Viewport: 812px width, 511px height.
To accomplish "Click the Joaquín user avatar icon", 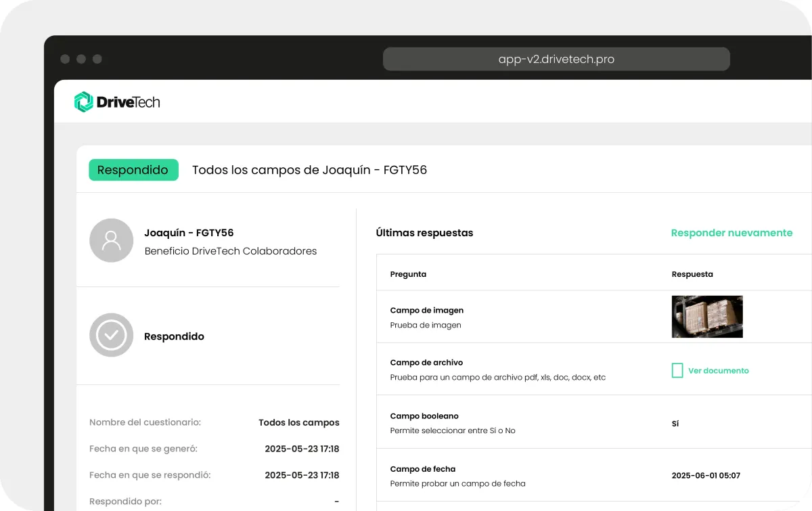I will [112, 240].
